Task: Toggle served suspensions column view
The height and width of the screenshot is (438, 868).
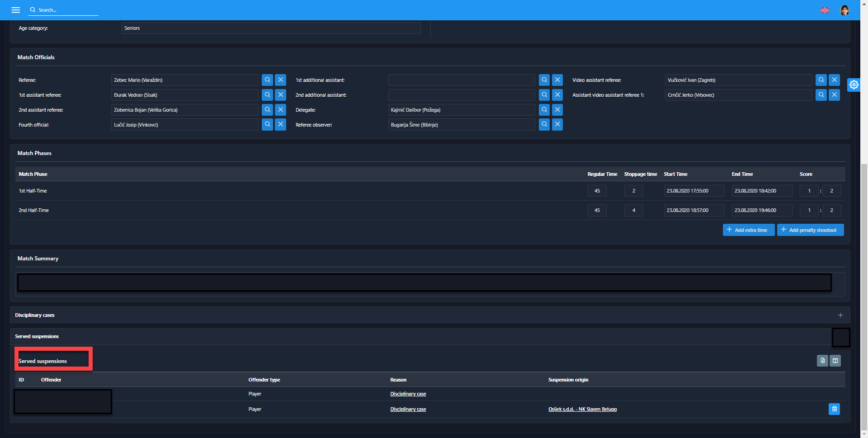Action: pyautogui.click(x=835, y=361)
